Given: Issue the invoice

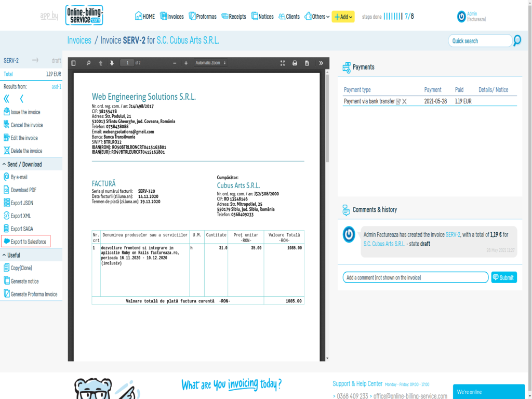Looking at the screenshot, I should [22, 112].
